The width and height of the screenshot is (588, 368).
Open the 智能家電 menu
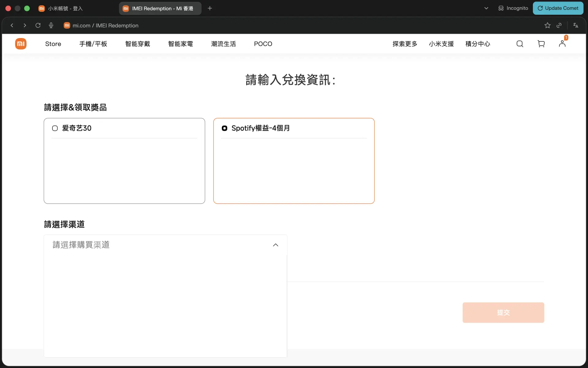[x=180, y=44]
